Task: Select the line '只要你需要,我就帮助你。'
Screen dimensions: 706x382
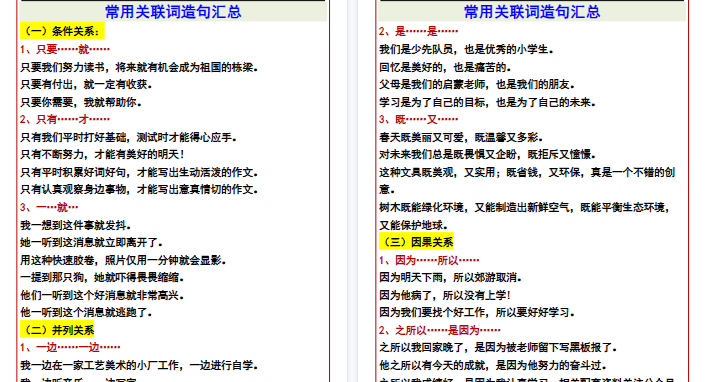Action: point(81,102)
